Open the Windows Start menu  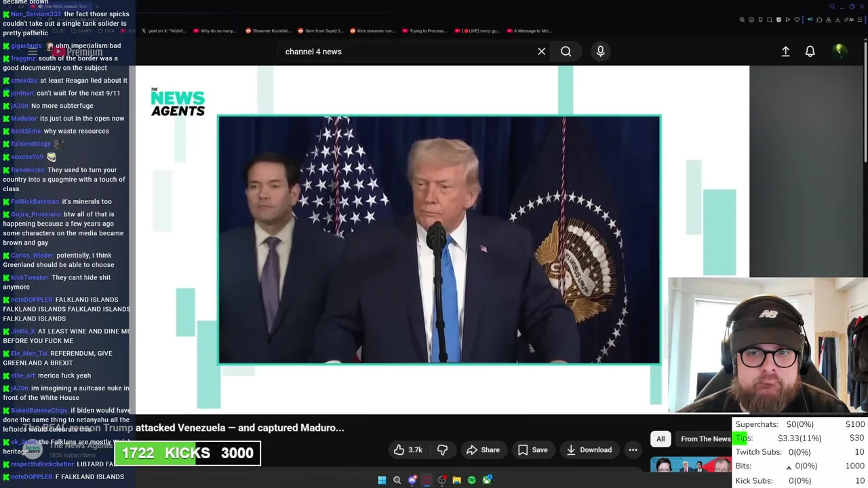(382, 480)
